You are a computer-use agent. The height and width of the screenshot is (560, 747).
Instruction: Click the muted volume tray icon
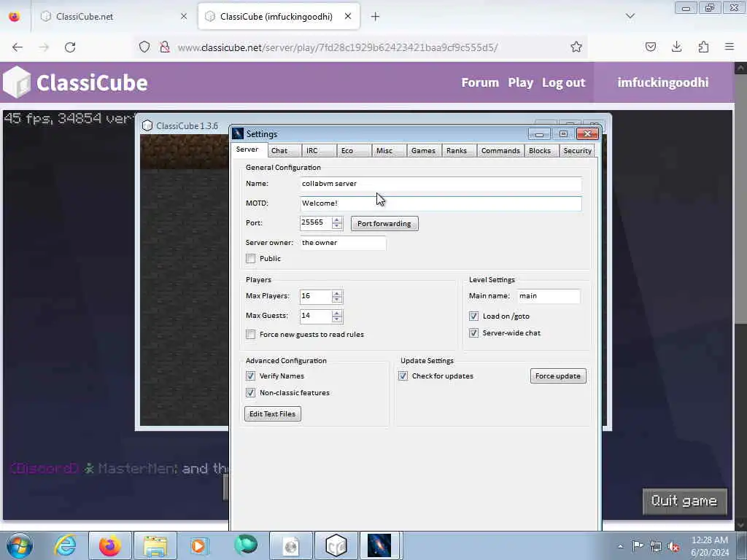tap(673, 547)
